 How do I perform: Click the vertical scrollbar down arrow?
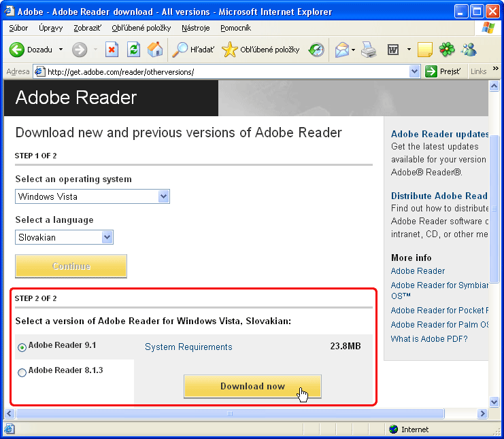click(x=494, y=402)
